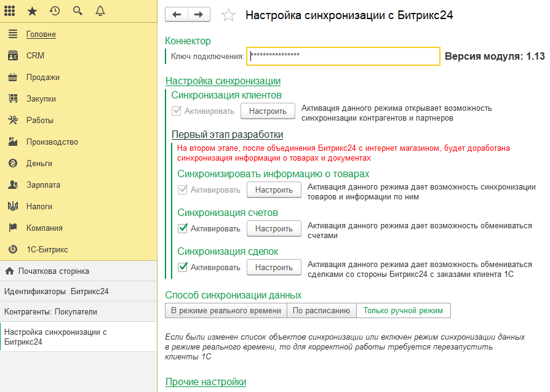Go forward with the right arrow button
The image size is (550, 392).
[x=199, y=14]
